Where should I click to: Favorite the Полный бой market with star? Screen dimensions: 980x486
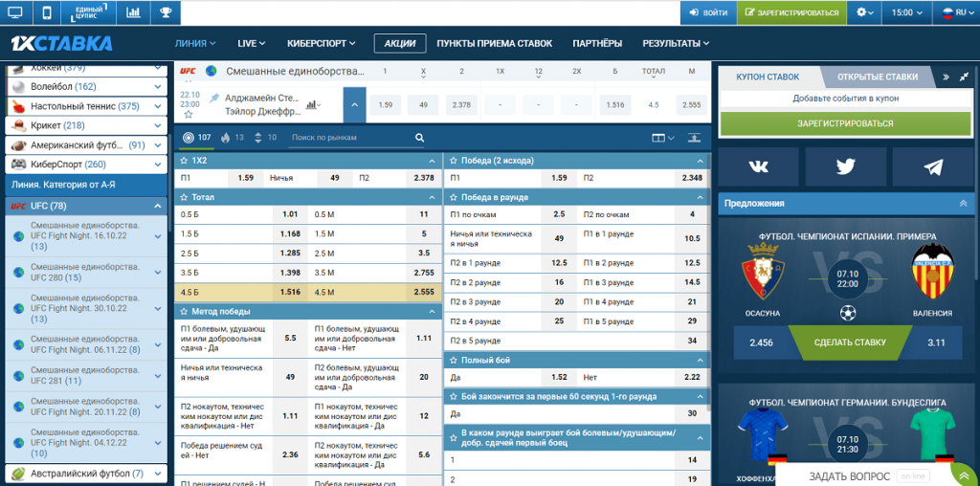[x=453, y=359]
